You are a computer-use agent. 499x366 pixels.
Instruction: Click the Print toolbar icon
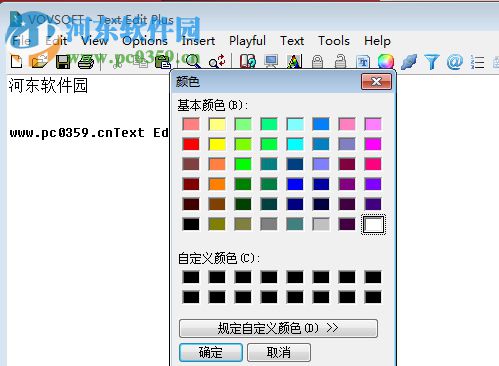coord(86,62)
